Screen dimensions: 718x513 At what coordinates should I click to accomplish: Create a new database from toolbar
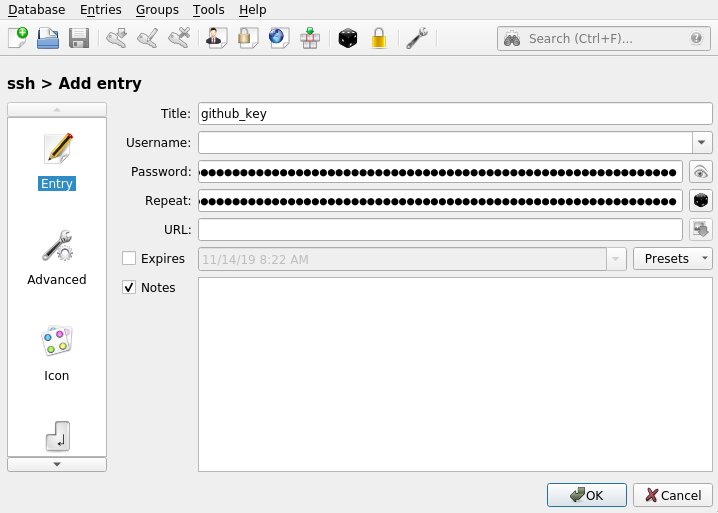click(18, 38)
